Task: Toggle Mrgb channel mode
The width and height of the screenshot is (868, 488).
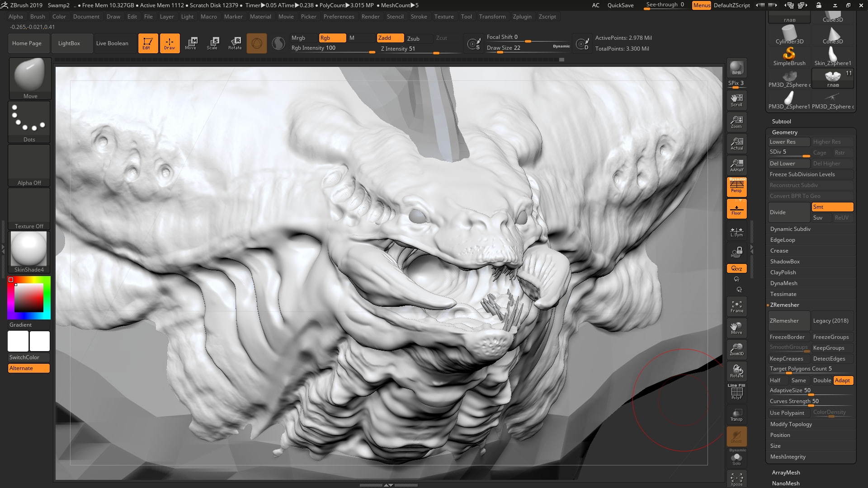Action: (298, 38)
